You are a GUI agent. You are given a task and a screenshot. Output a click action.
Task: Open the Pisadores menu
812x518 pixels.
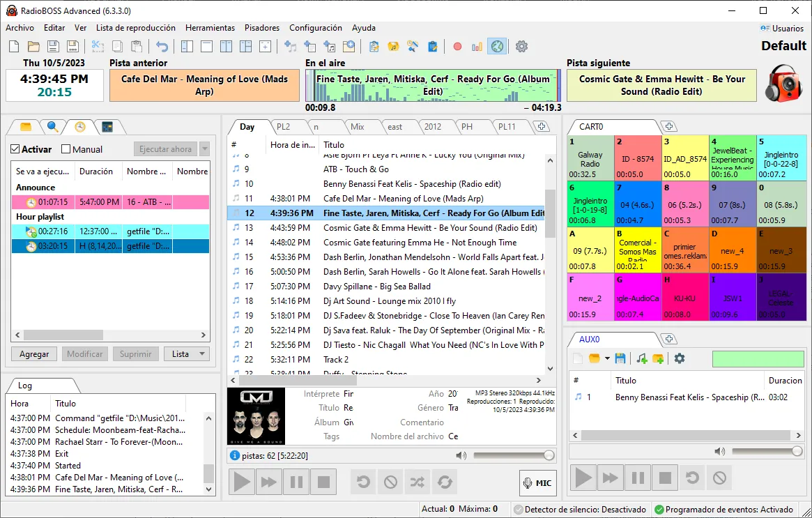[262, 28]
